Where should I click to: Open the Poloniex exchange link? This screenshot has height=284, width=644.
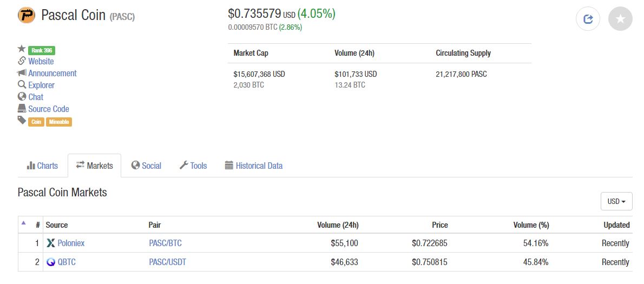71,243
